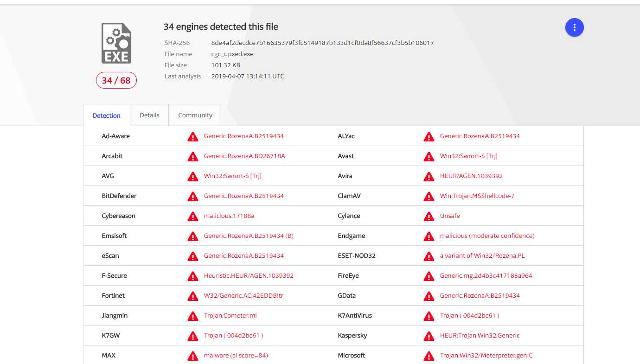
Task: Open the three-dot more options button
Action: (574, 27)
